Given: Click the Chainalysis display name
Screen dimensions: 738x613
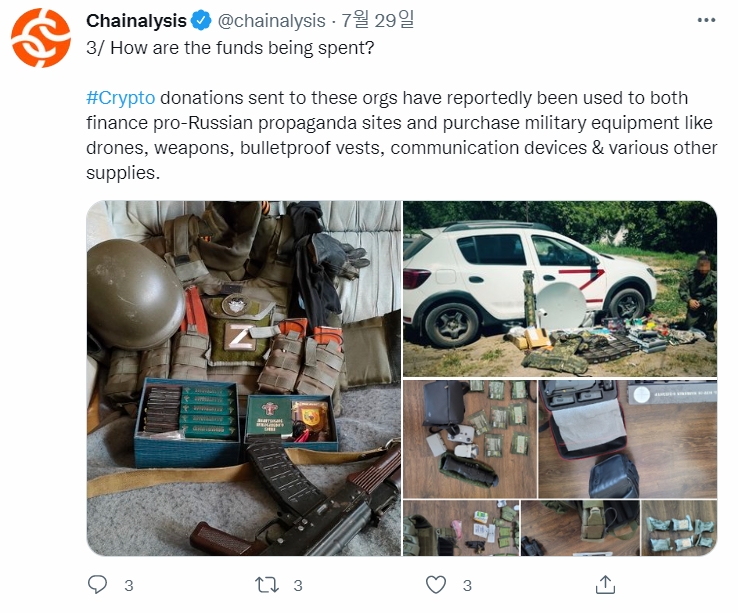Looking at the screenshot, I should tap(136, 21).
